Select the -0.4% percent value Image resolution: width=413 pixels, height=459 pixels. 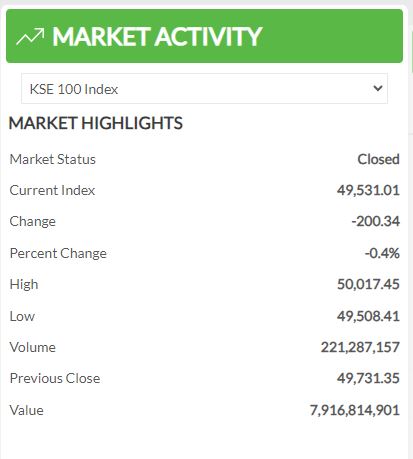coord(382,253)
